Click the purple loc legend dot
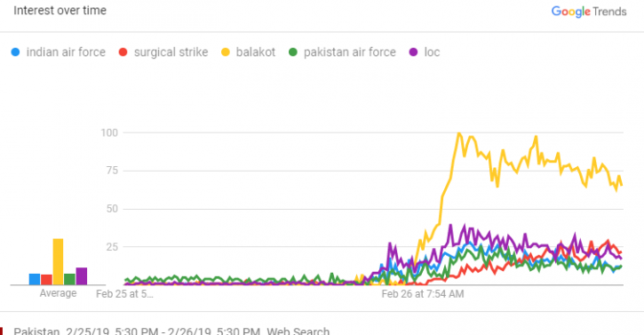 [x=414, y=52]
